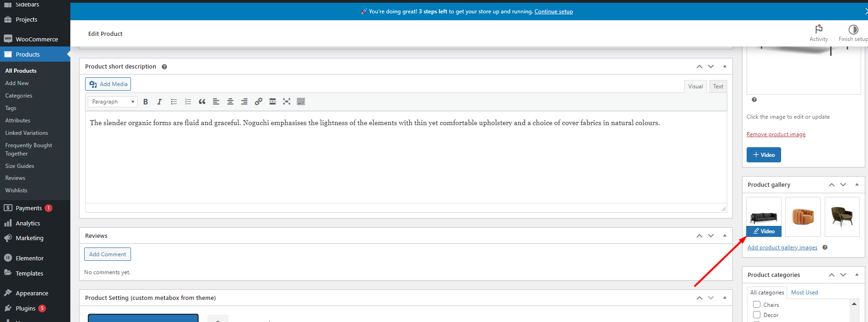Click categories list scrollbar up arrow
Viewport: 868px width, 322px height.
tap(854, 304)
